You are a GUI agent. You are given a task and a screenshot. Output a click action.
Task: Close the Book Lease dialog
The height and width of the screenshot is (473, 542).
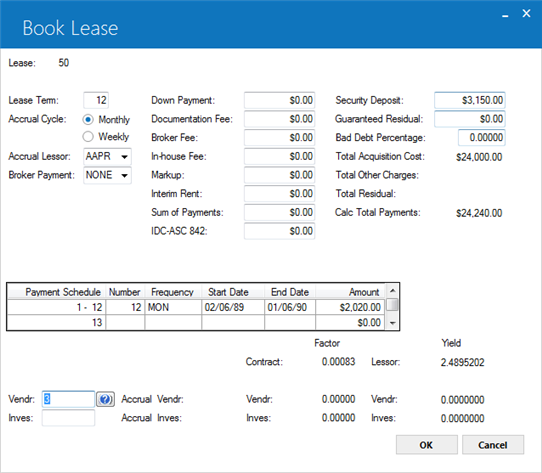[526, 13]
